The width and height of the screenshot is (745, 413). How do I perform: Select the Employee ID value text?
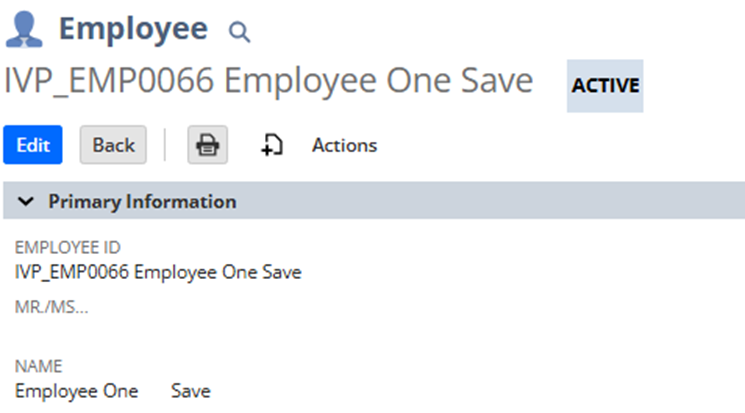[158, 272]
